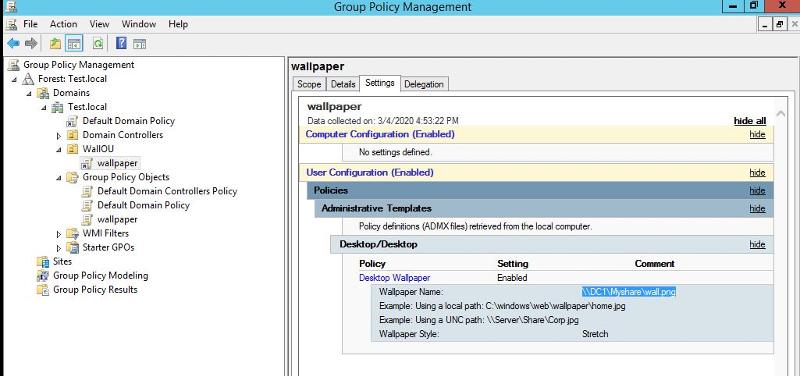Click the User Configuration (Enabled) heading
The width and height of the screenshot is (800, 376).
point(370,172)
